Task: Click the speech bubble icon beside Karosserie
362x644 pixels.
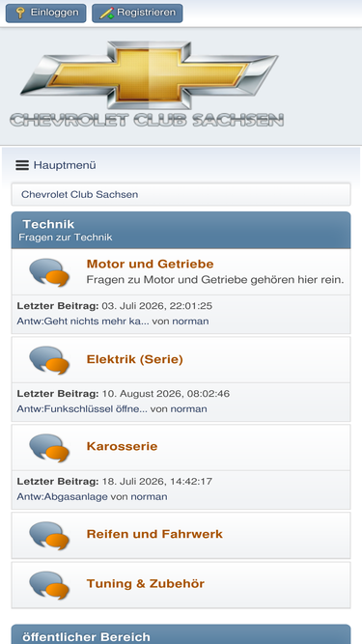Action: pyautogui.click(x=49, y=448)
